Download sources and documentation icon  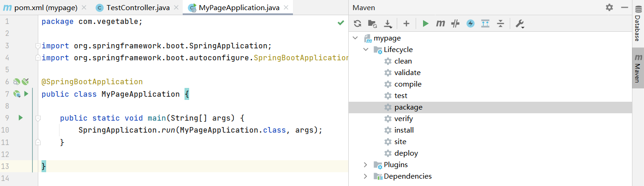pos(388,23)
